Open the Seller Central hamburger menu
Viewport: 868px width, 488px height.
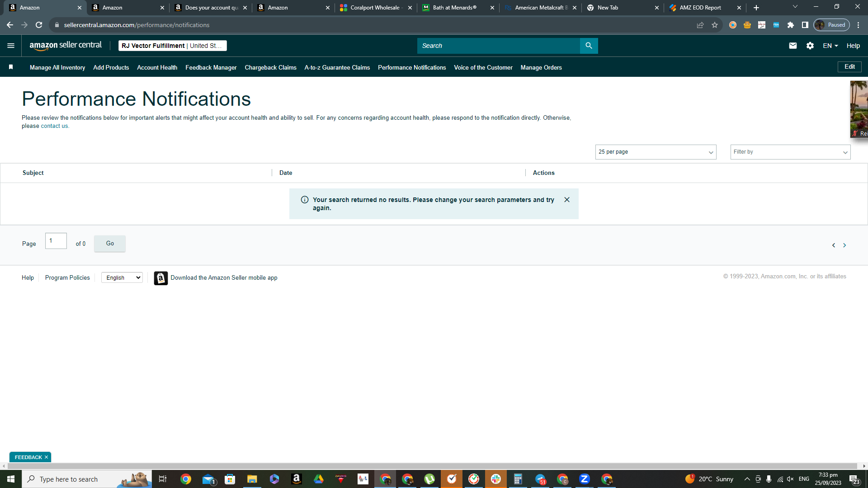tap(11, 46)
